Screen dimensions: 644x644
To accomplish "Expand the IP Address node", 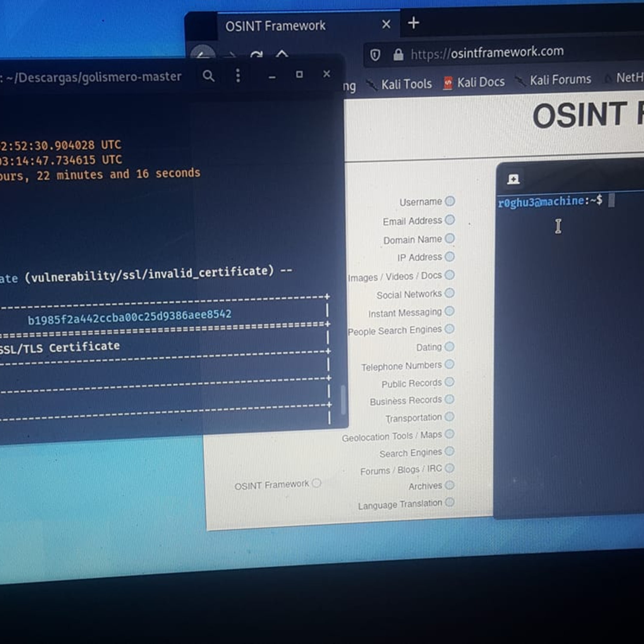I will click(x=450, y=256).
